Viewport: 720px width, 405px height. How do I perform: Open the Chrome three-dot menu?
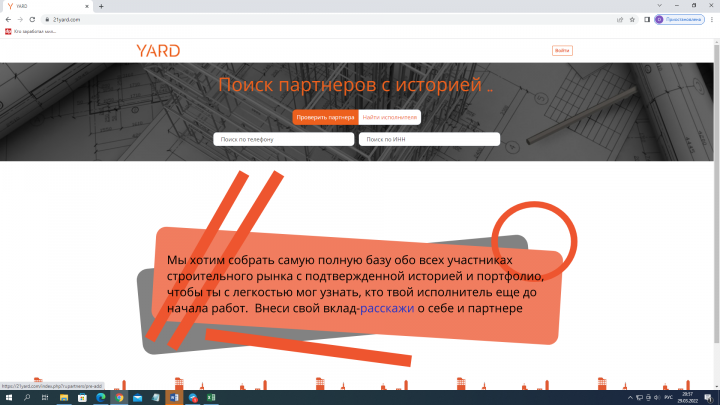pyautogui.click(x=712, y=20)
